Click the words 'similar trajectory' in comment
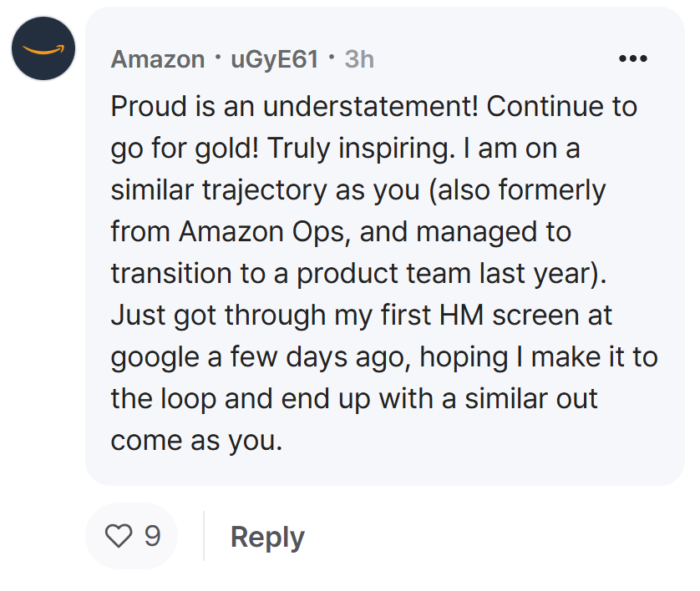The height and width of the screenshot is (591, 700). pos(219,190)
